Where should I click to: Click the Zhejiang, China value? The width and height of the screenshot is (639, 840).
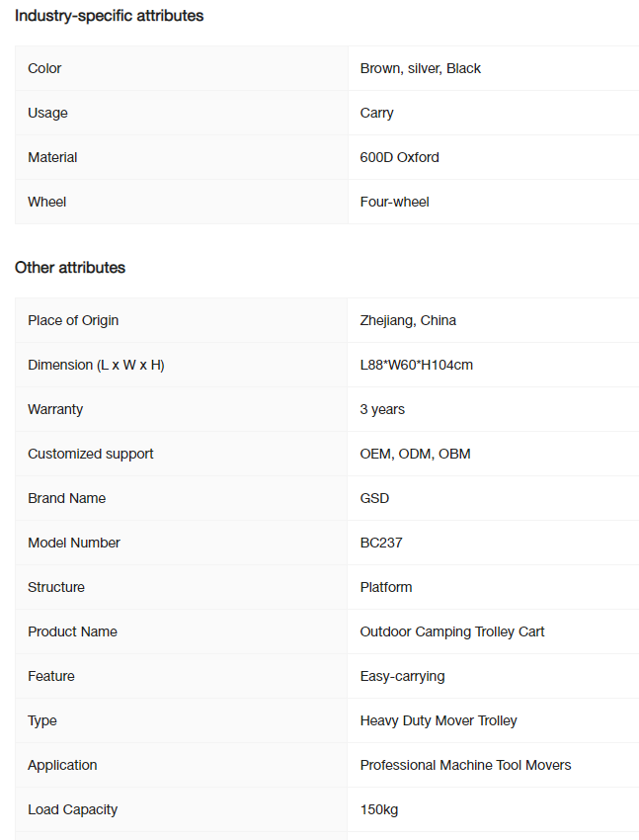click(408, 320)
